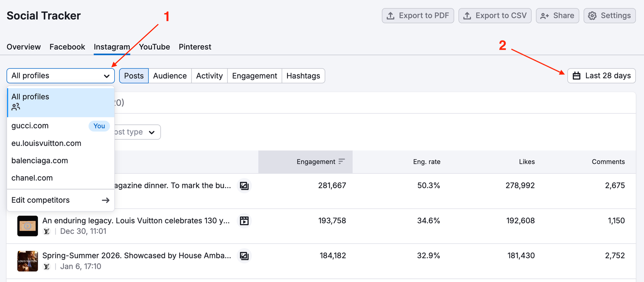Click the Louis Vuitton logo under Spring-Summer post
644x282 pixels.
click(47, 266)
